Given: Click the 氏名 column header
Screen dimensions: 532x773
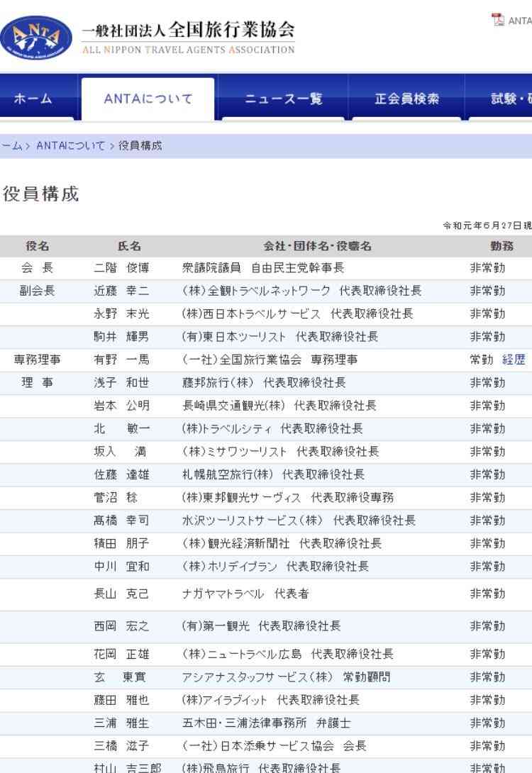Looking at the screenshot, I should click(129, 246).
